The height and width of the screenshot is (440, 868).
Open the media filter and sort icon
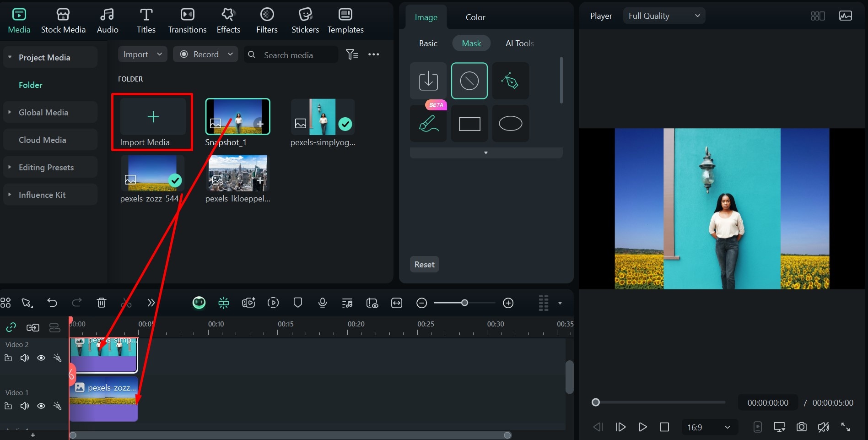pyautogui.click(x=352, y=54)
